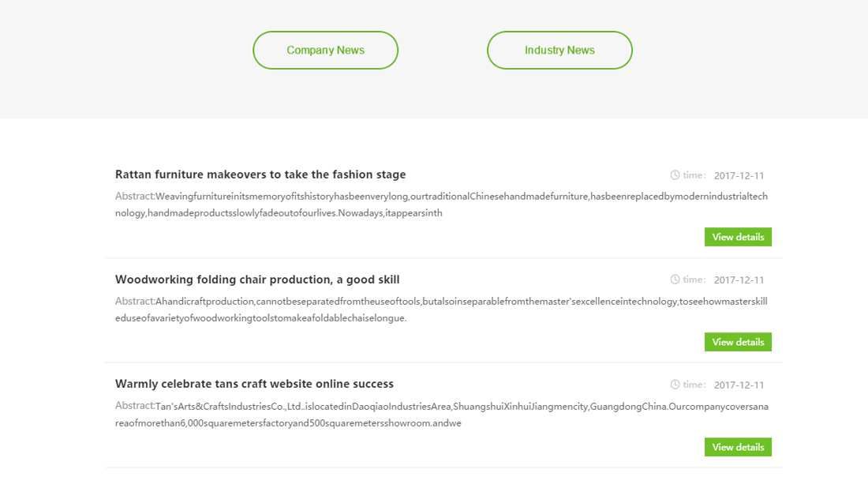Switch to the Industry News tab
This screenshot has width=868, height=488.
tap(559, 51)
